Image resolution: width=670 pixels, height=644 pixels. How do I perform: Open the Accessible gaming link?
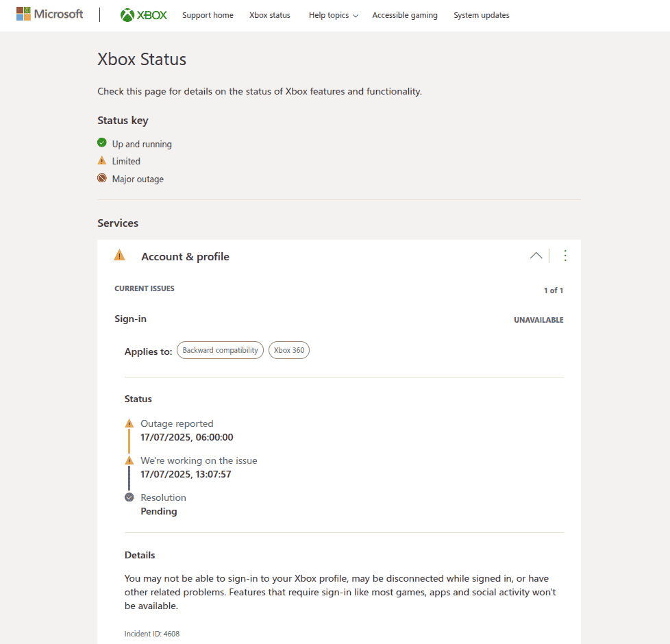click(404, 15)
